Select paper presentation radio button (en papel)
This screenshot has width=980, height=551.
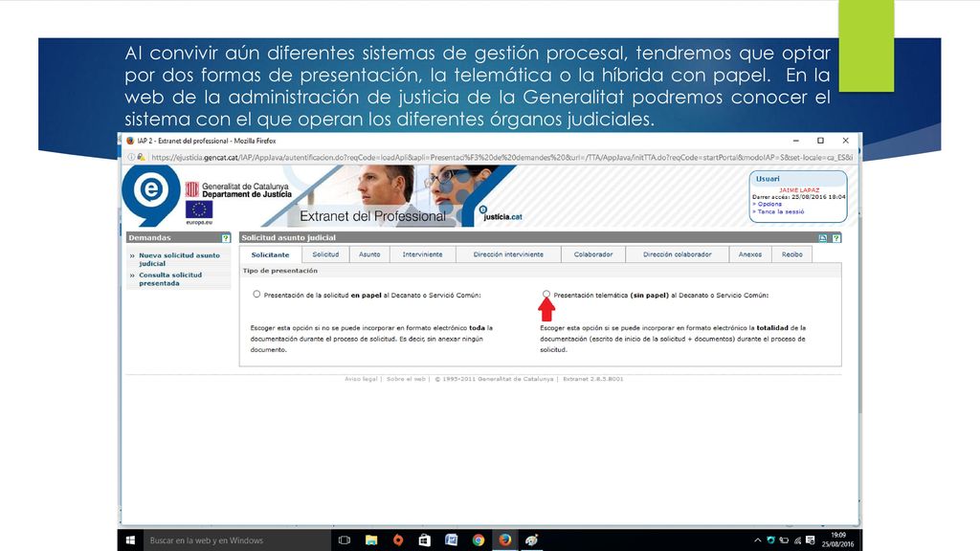click(x=256, y=295)
